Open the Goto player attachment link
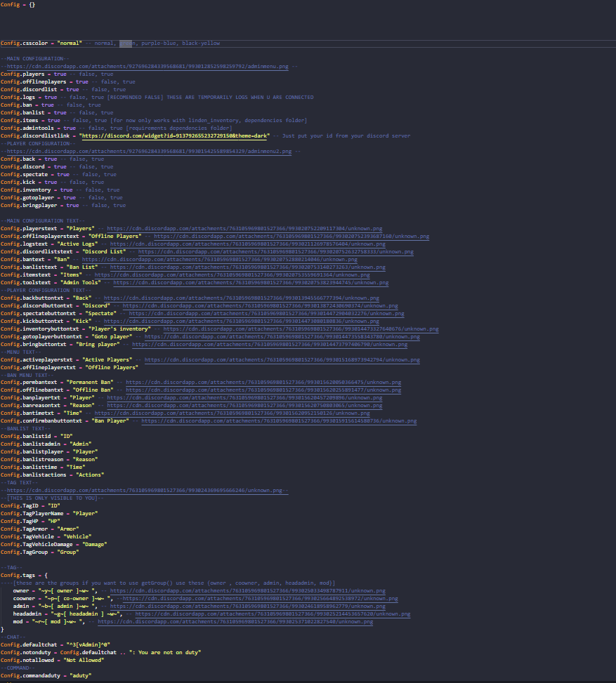 (281, 336)
